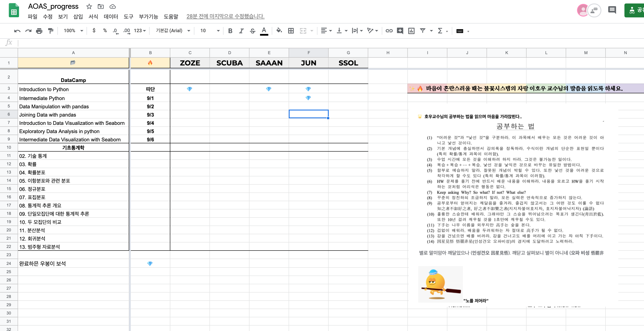Screen dimensions: 644x331
Task: Open the fill color paint bucket
Action: point(279,31)
